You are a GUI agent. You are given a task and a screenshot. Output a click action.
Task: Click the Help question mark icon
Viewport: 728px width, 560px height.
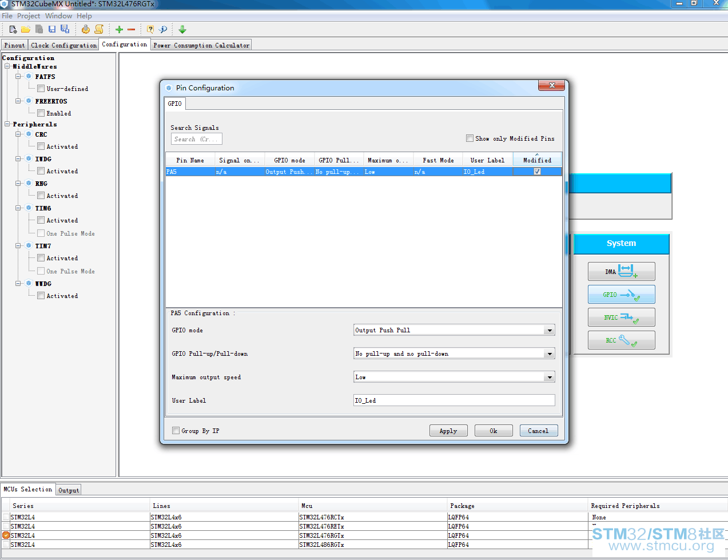click(150, 29)
